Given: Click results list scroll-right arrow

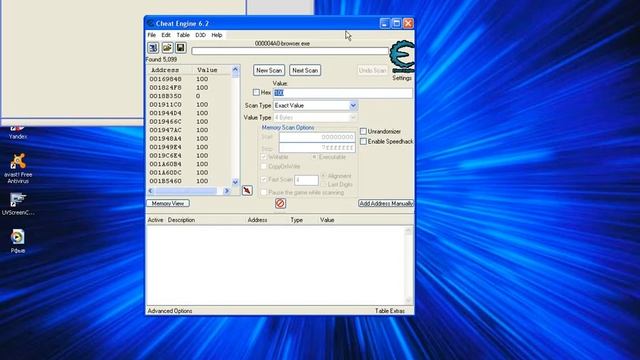Looking at the screenshot, I should pyautogui.click(x=227, y=191).
